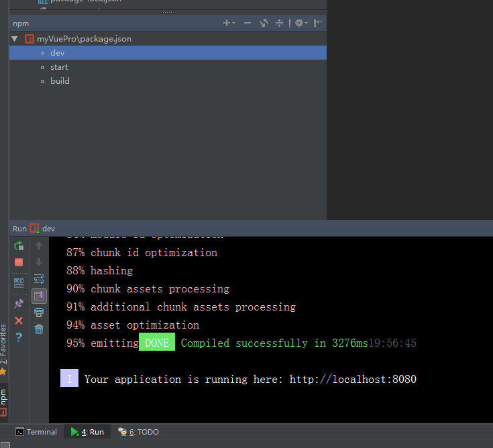
Task: Toggle soft-wrap in run console
Action: [x=39, y=279]
